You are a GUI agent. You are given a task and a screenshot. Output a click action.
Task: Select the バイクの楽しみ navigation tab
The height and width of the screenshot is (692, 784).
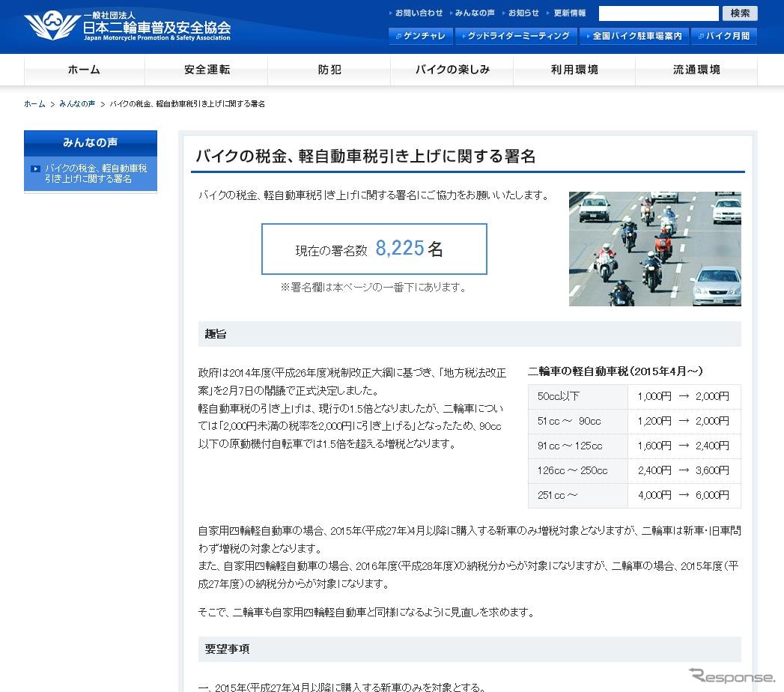[x=452, y=70]
